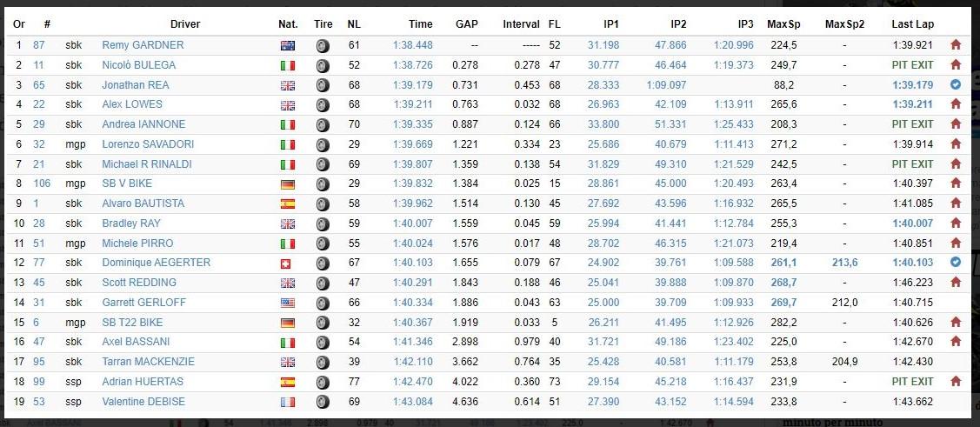Click the home icon in Axel Bassani's row
Viewport: 980px width, 427px height.
pyautogui.click(x=955, y=342)
